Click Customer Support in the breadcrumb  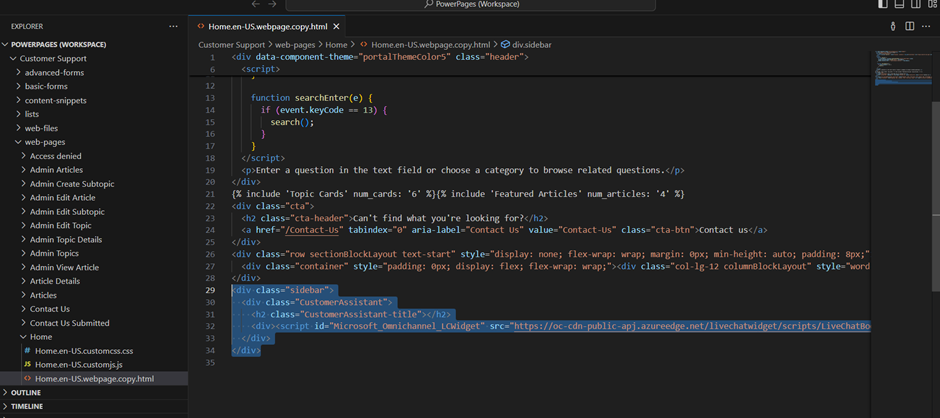(231, 44)
